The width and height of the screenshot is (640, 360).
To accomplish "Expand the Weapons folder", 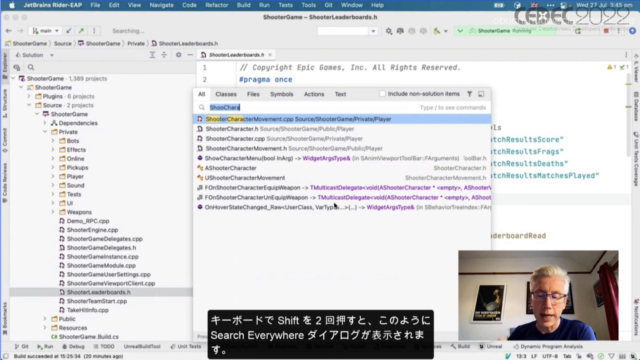I will pyautogui.click(x=53, y=212).
